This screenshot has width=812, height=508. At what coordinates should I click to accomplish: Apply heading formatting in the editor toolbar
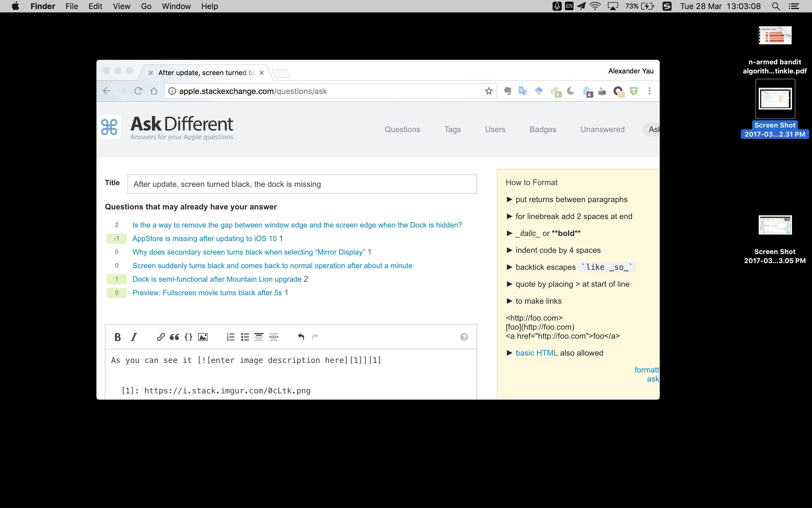coord(259,337)
